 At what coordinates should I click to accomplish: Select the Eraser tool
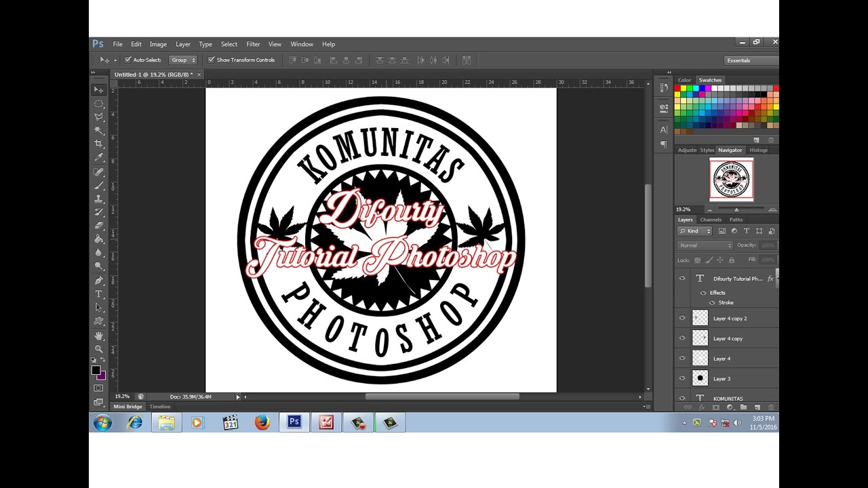coord(99,226)
